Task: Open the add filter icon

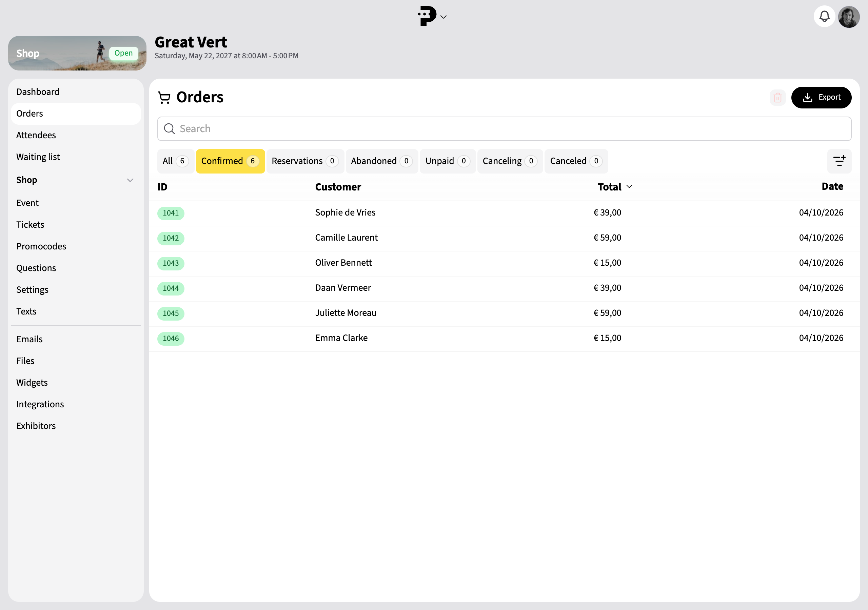Action: [x=839, y=161]
